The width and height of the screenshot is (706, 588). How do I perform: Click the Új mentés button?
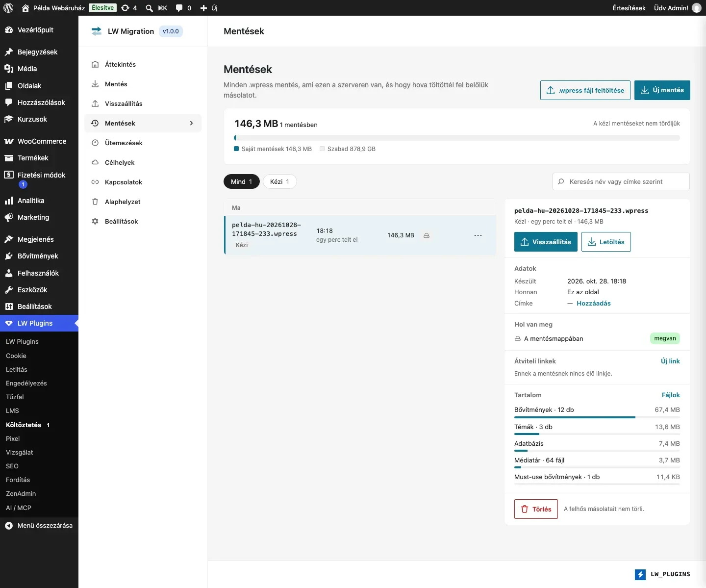click(x=662, y=90)
